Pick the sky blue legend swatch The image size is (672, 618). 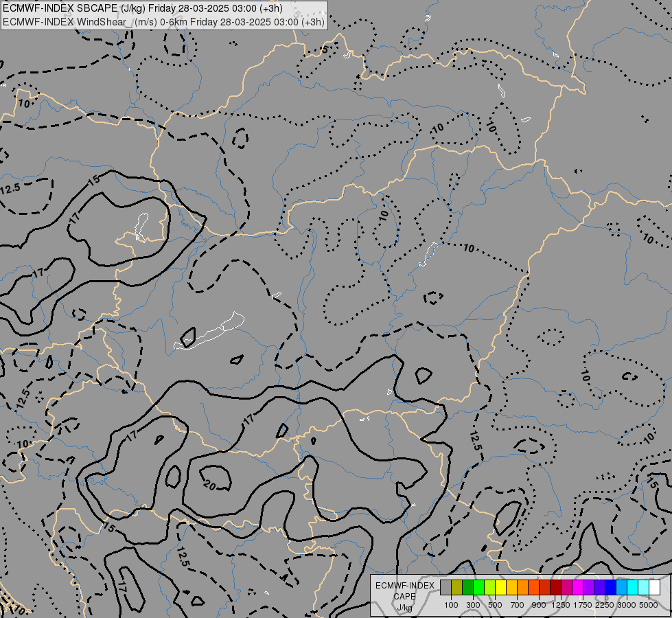click(x=622, y=587)
